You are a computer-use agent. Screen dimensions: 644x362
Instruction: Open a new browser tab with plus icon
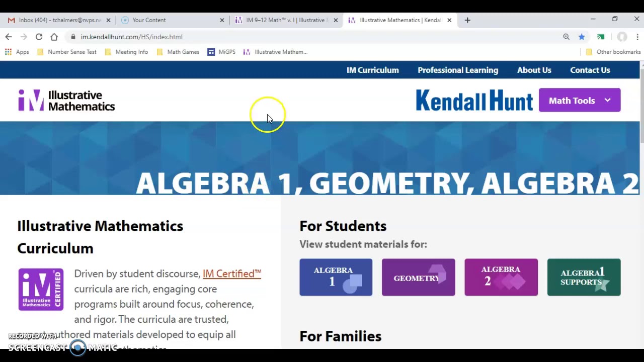(467, 20)
